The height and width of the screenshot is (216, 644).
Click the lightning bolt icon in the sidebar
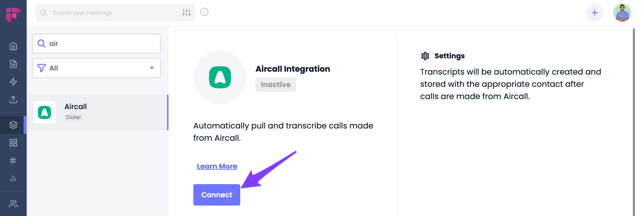point(13,82)
